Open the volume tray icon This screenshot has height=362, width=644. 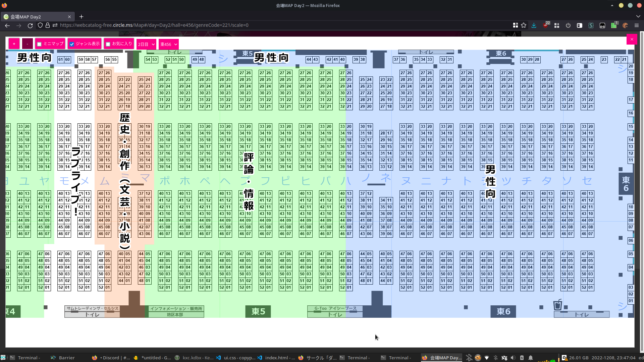513,358
